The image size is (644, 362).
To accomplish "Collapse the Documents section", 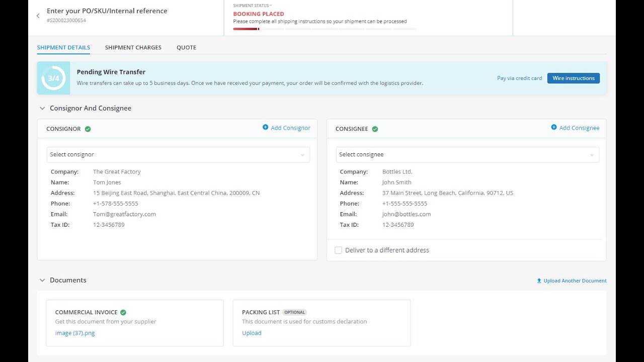I will (42, 280).
